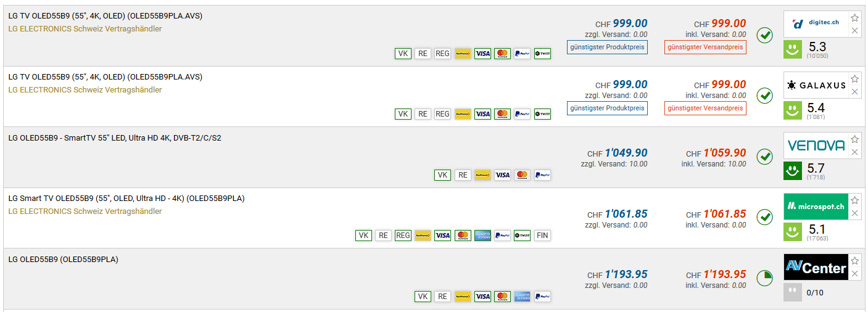Select the FIN badge on the microspot offer

(542, 236)
